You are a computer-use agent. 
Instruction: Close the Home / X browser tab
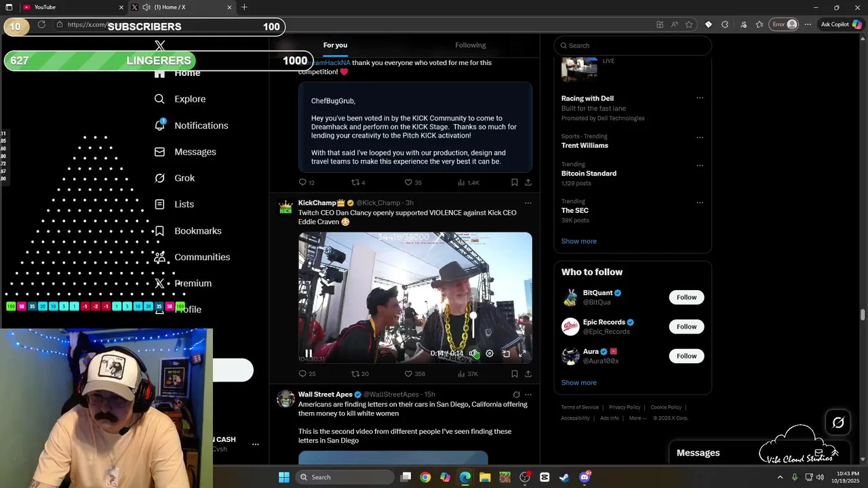coord(229,7)
